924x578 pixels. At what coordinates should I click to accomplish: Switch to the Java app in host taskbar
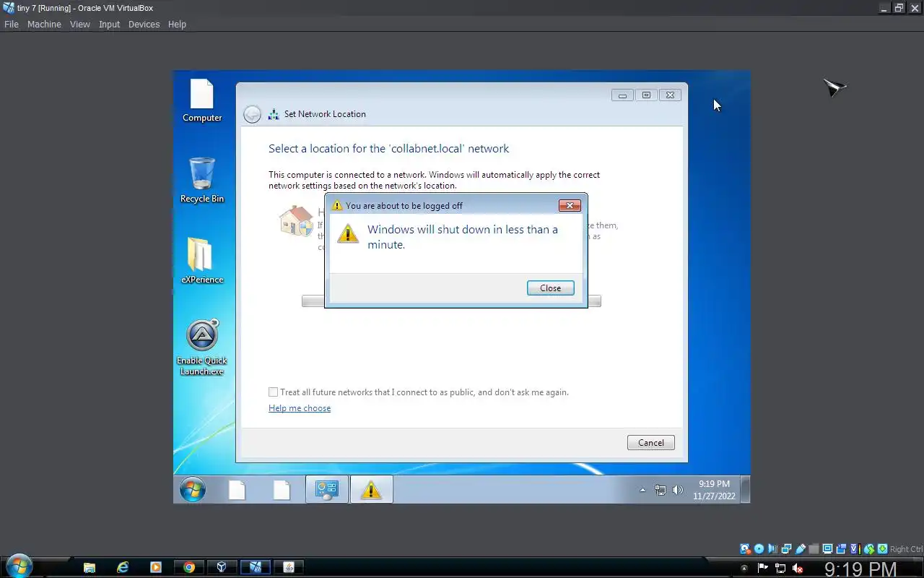tap(289, 567)
